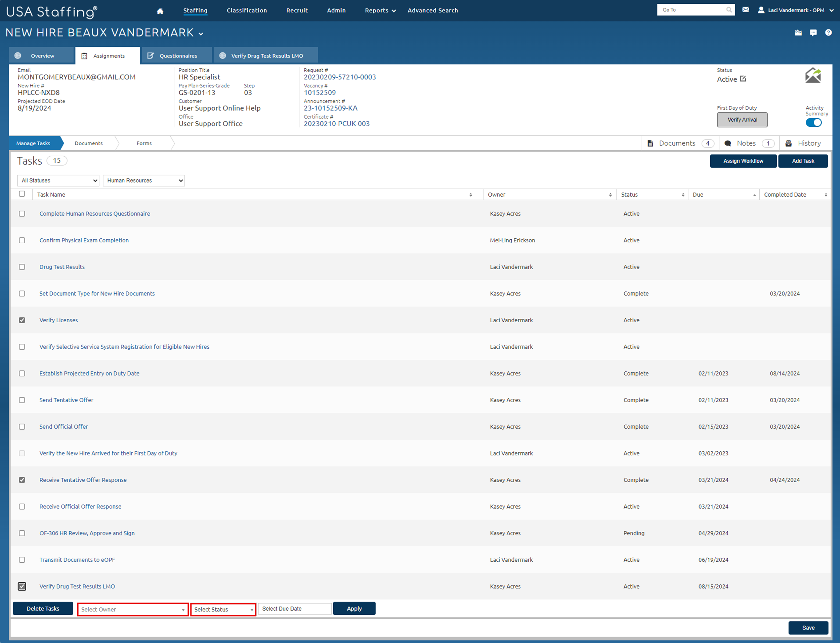
Task: Click the comment bubble icon near the page title
Action: (x=813, y=33)
